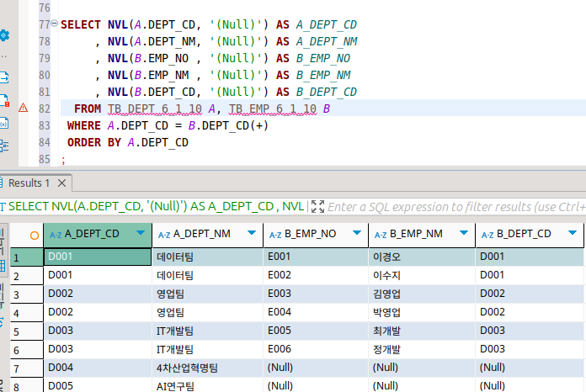Click the A-Z type icon of A_DEPT_NM column
The width and height of the screenshot is (586, 392).
tap(163, 235)
